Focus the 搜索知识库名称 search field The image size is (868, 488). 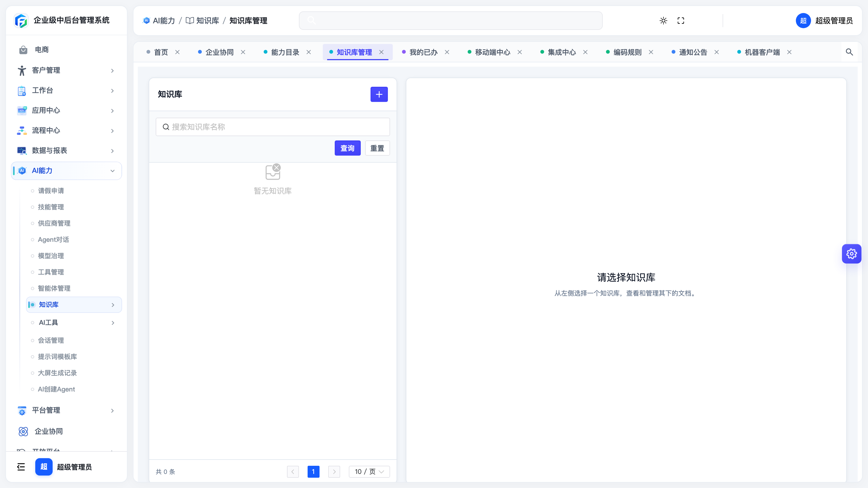pyautogui.click(x=273, y=127)
